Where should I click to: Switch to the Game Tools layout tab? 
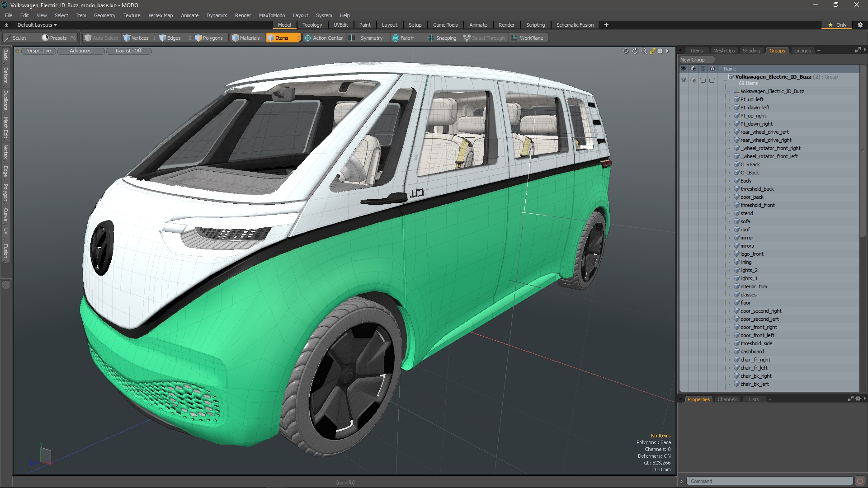(x=445, y=25)
